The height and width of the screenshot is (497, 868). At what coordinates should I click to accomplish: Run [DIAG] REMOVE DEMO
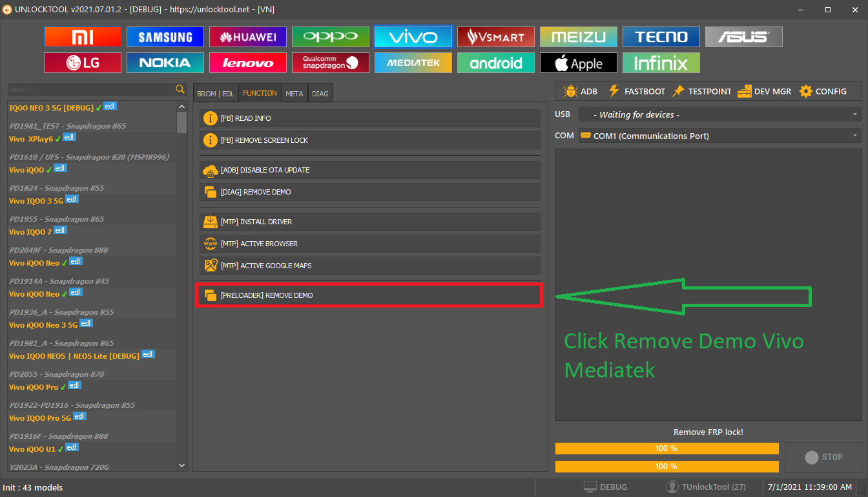pyautogui.click(x=369, y=192)
